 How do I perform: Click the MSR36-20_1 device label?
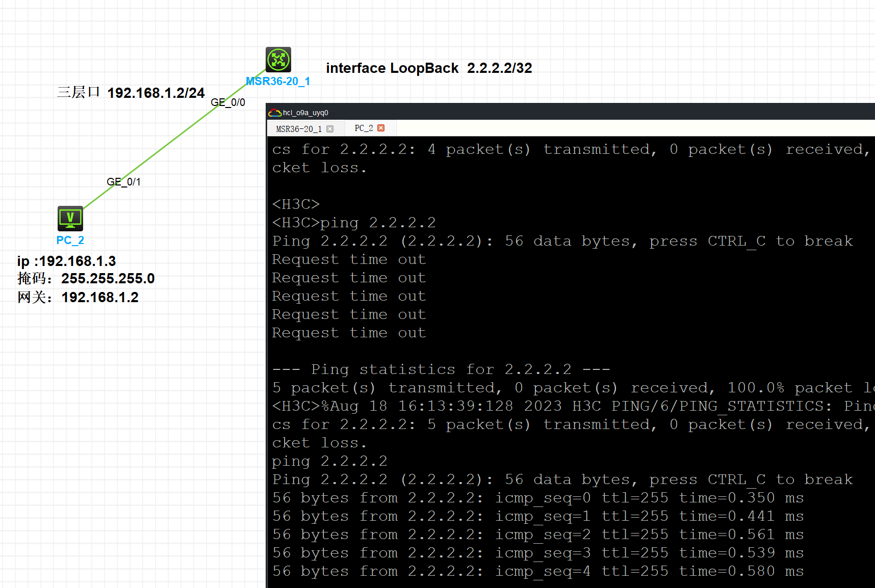pyautogui.click(x=278, y=82)
